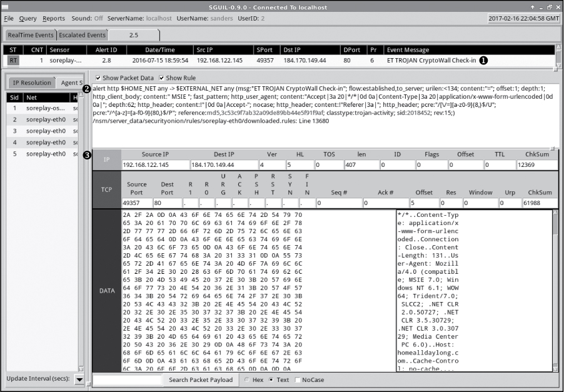
Task: Click the title bar roll-up arrow icon
Action: pos(532,5)
